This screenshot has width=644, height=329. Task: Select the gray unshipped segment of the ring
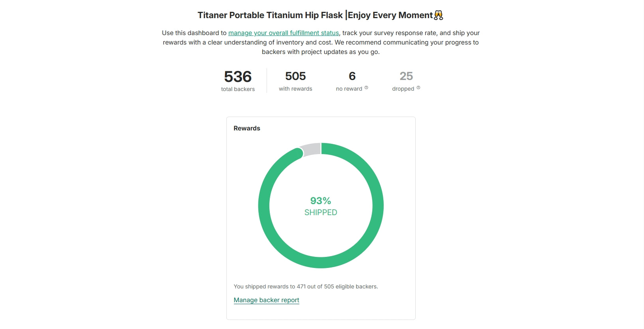[x=311, y=150]
